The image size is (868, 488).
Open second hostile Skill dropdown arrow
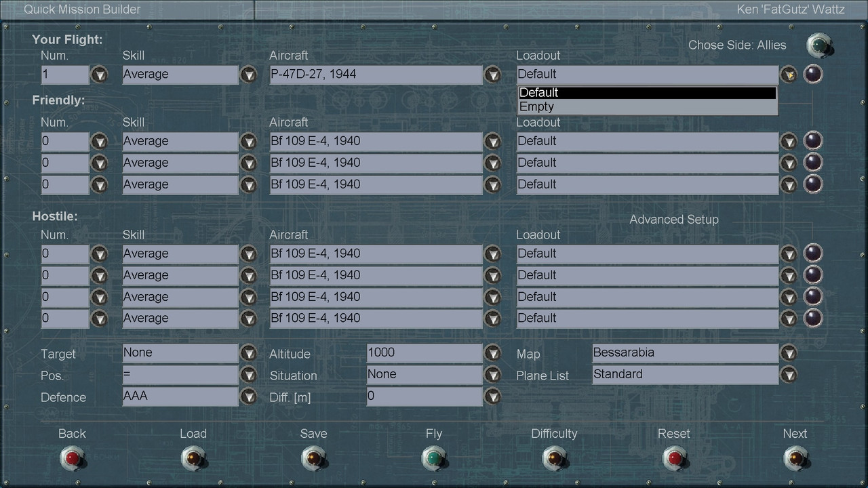pyautogui.click(x=249, y=276)
